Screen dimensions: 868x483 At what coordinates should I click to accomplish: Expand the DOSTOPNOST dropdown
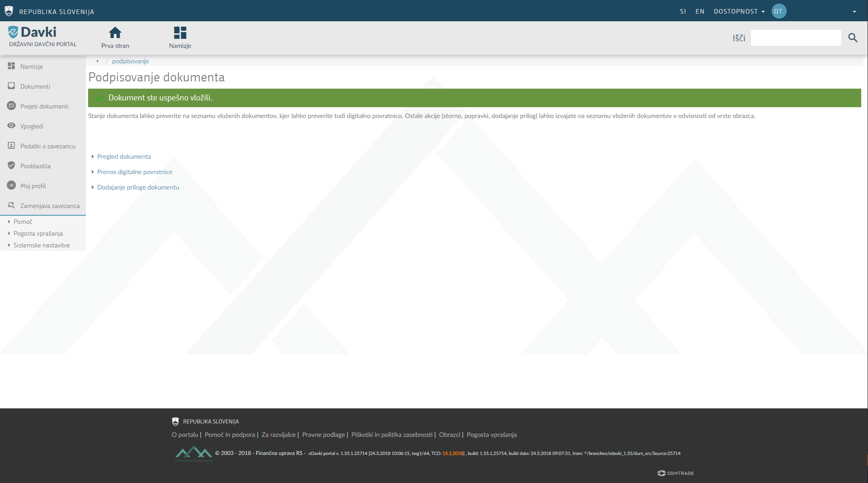tap(739, 11)
